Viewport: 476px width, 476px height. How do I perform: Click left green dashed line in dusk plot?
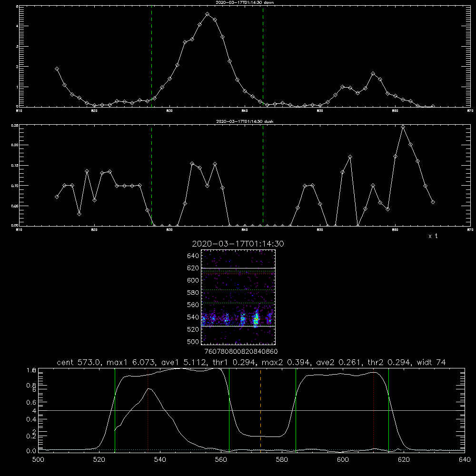point(151,175)
